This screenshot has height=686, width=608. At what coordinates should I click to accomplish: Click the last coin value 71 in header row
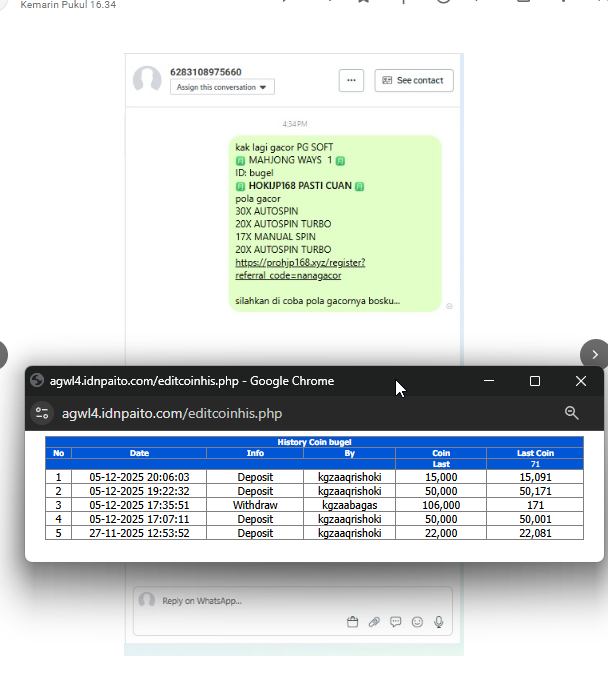tap(535, 464)
